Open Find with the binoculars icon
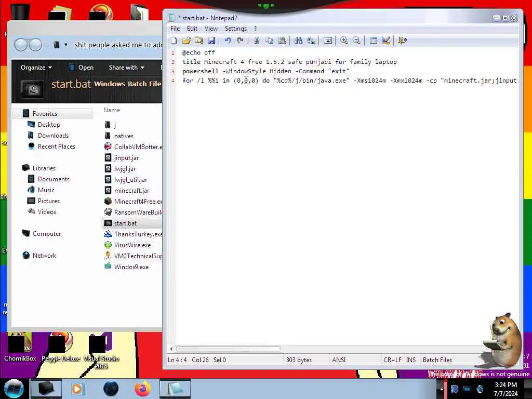Screen dimensions: 532x399 click(298, 41)
